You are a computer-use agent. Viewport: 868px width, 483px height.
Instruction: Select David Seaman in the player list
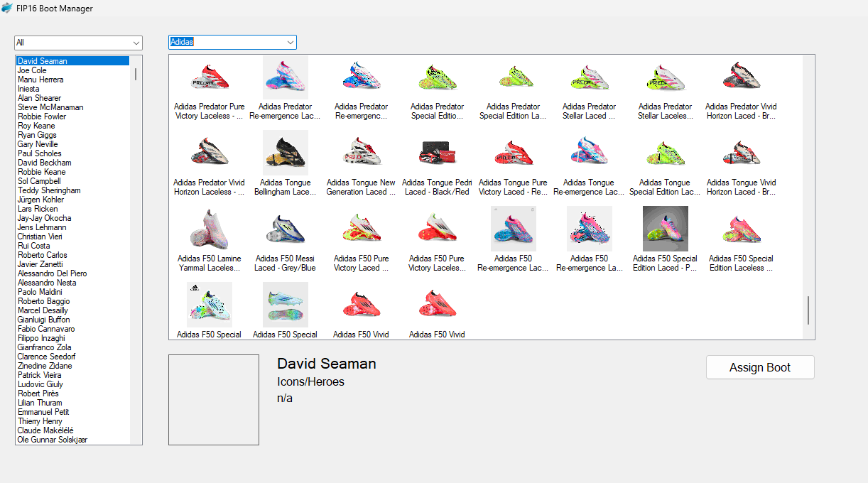coord(72,61)
